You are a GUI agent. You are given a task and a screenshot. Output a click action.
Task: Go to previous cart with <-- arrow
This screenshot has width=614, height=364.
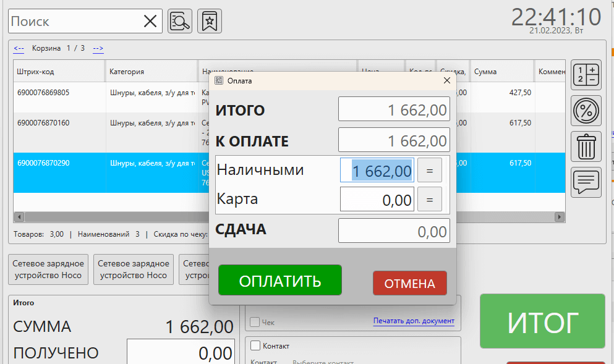19,48
